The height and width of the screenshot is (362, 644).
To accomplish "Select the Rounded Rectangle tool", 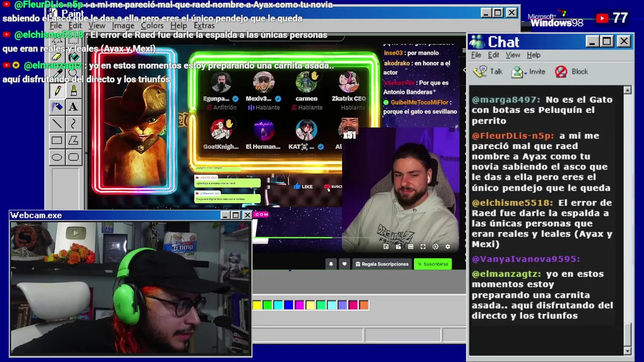I will (73, 157).
